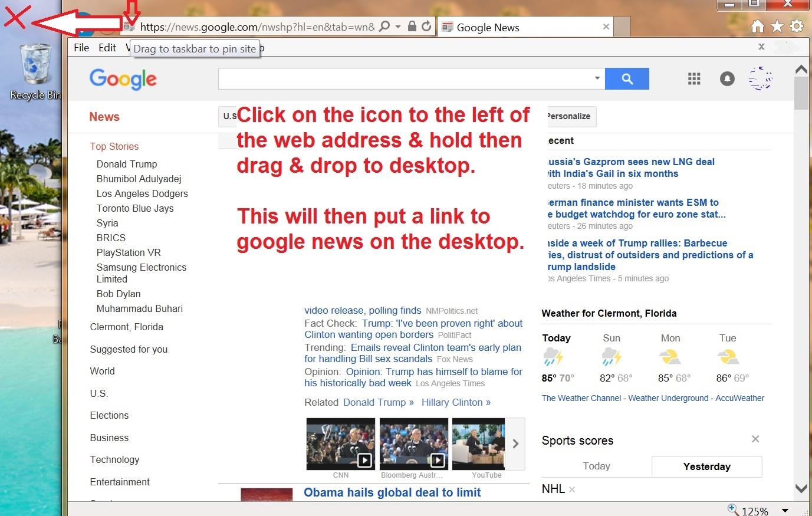This screenshot has height=516, width=812.
Task: Select Suggested for you section
Action: pos(129,349)
